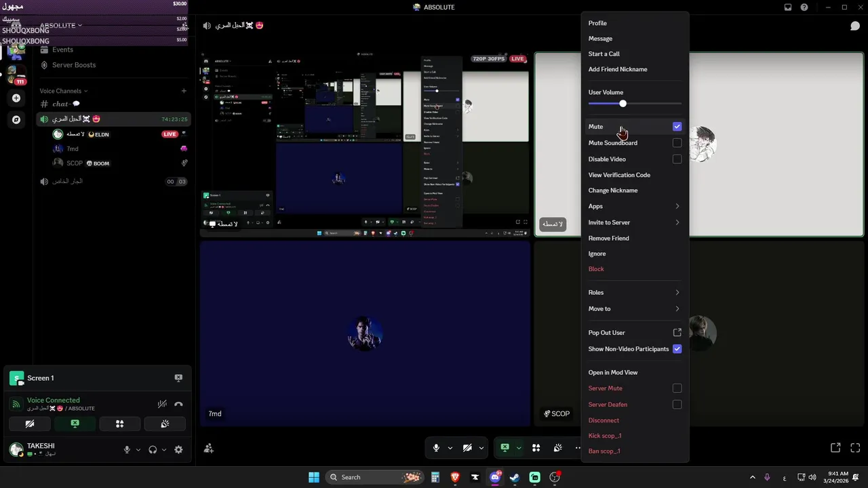Uncheck the Mute checkbox

click(x=677, y=127)
